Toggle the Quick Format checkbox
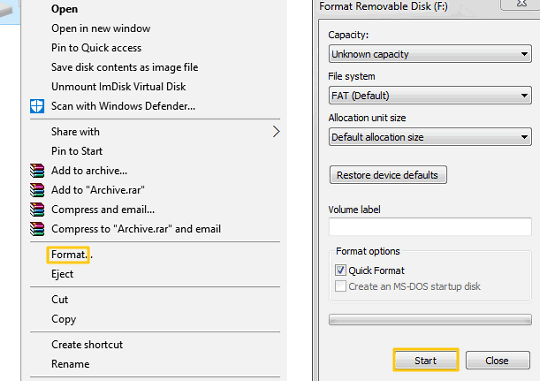 click(340, 270)
